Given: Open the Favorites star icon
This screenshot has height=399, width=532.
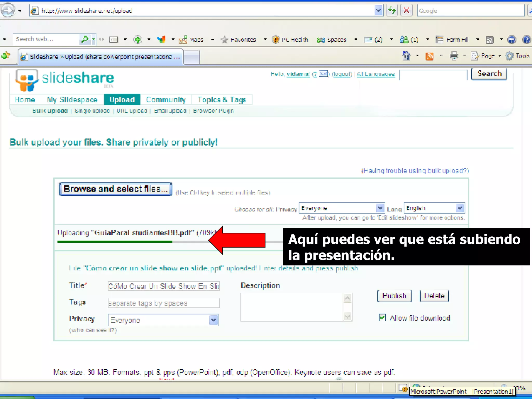Looking at the screenshot, I should point(224,40).
